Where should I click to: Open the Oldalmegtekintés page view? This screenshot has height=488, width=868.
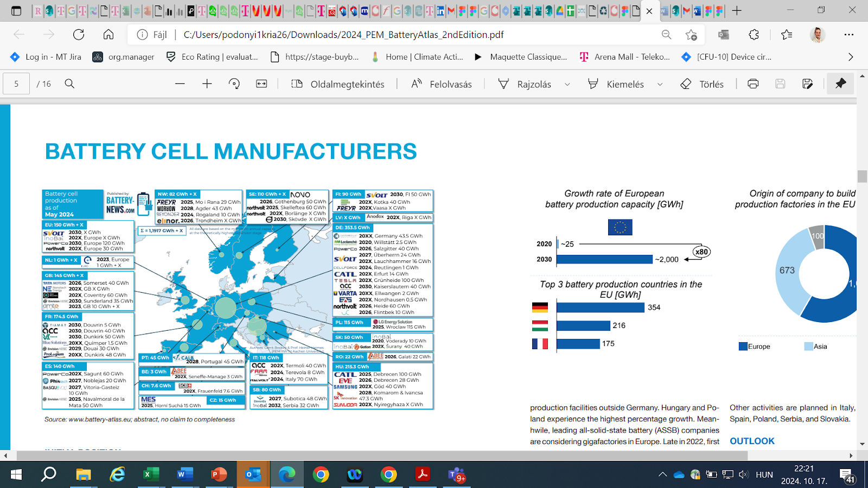337,84
